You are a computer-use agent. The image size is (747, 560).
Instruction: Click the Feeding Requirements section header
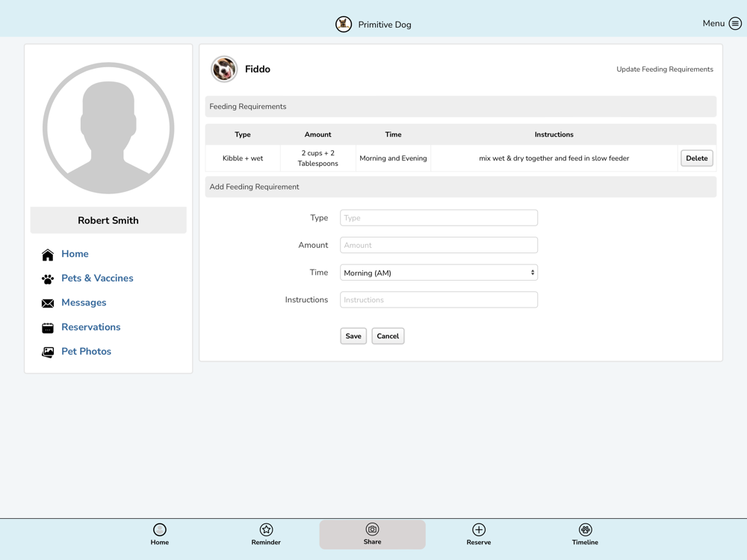[x=461, y=107]
